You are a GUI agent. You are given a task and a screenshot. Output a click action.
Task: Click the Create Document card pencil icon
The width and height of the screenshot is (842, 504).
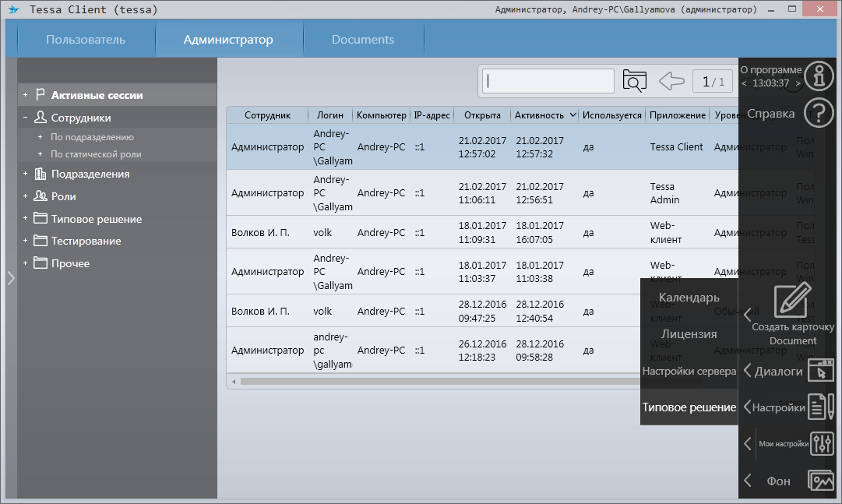pyautogui.click(x=792, y=301)
